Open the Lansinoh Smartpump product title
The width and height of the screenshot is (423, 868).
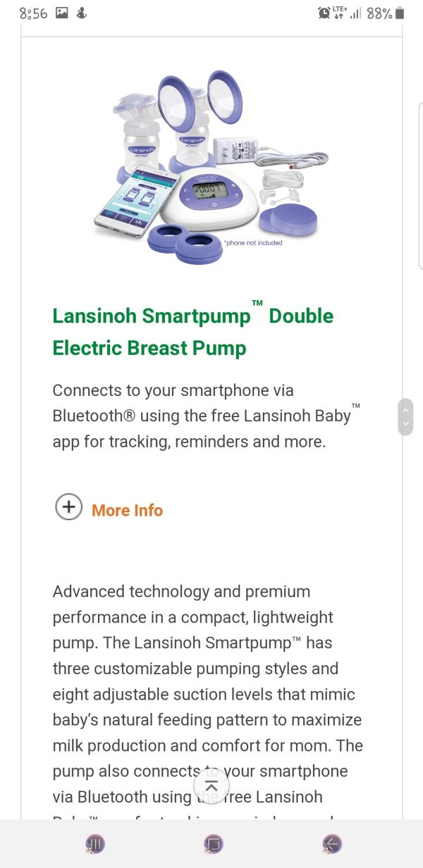click(192, 332)
